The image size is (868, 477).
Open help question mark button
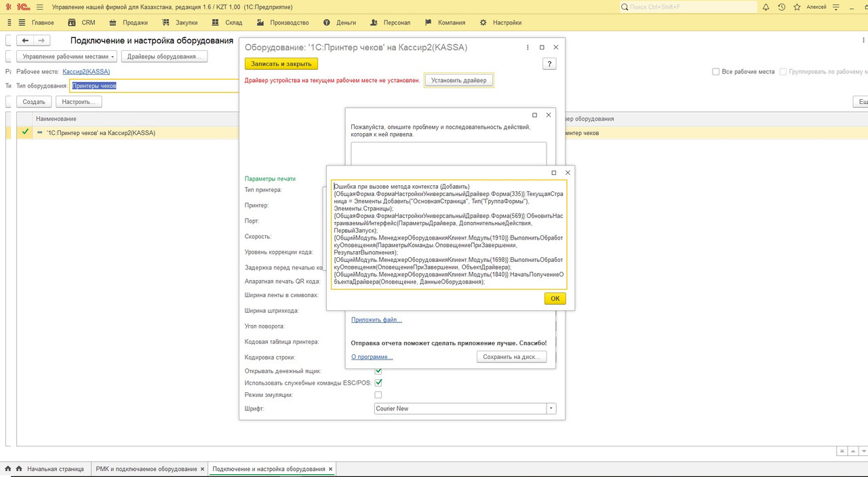(x=550, y=64)
